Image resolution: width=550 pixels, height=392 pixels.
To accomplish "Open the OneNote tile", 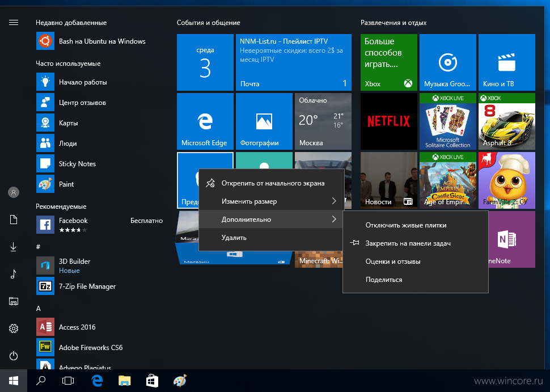I will (x=512, y=239).
